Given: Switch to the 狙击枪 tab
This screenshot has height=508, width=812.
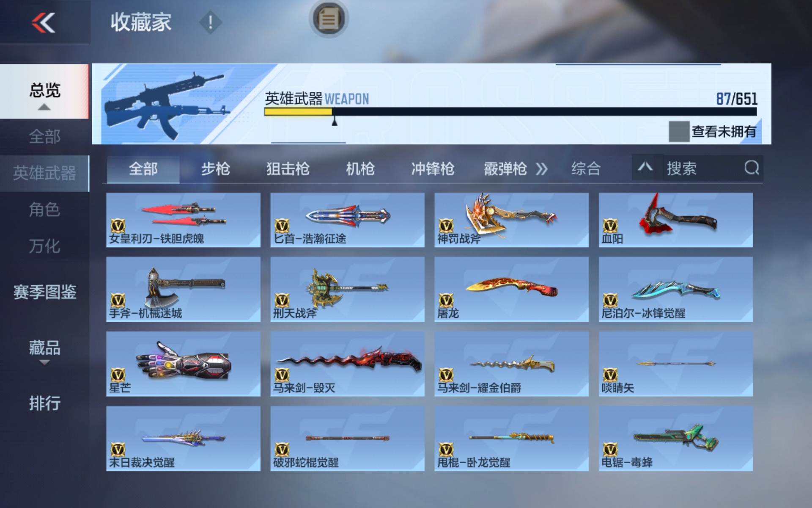Looking at the screenshot, I should pos(288,168).
